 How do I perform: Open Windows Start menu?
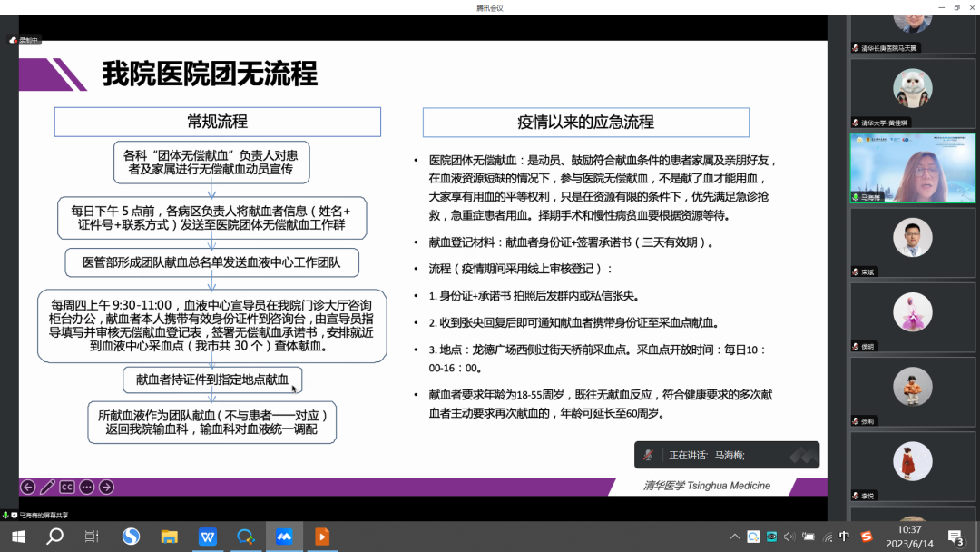(x=17, y=537)
